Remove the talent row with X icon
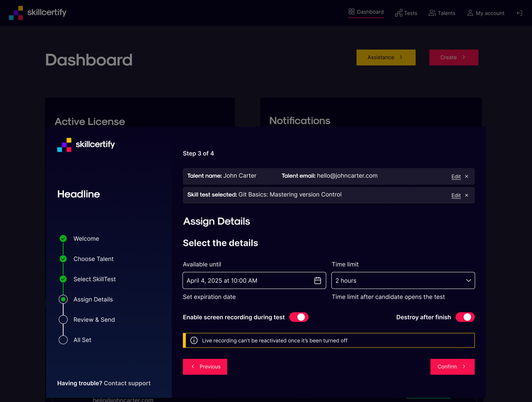Viewport: 532px width, 402px height. pyautogui.click(x=467, y=176)
